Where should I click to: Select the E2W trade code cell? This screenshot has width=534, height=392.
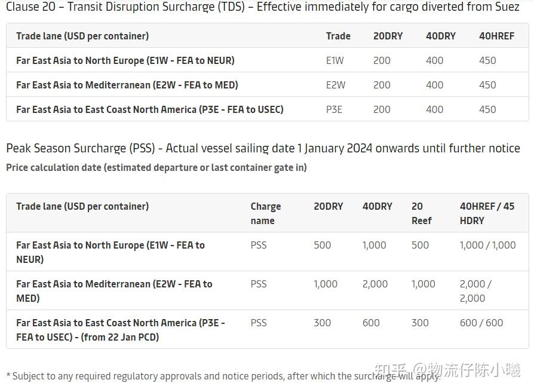(x=336, y=85)
